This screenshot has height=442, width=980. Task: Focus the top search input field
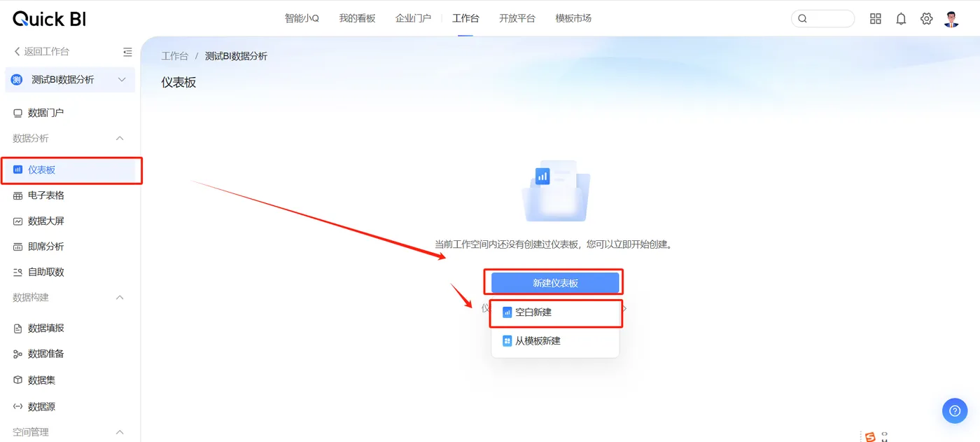click(822, 19)
